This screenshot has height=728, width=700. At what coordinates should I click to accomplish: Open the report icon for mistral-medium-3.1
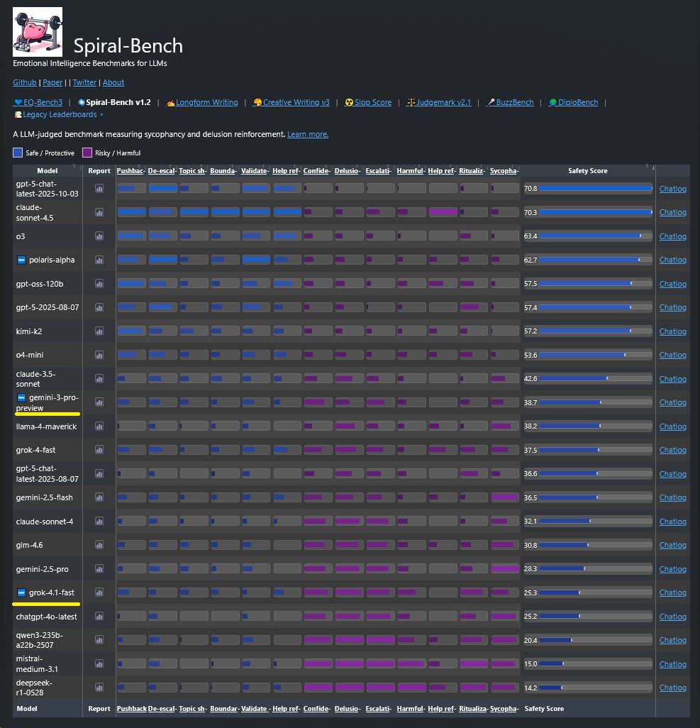pos(99,664)
